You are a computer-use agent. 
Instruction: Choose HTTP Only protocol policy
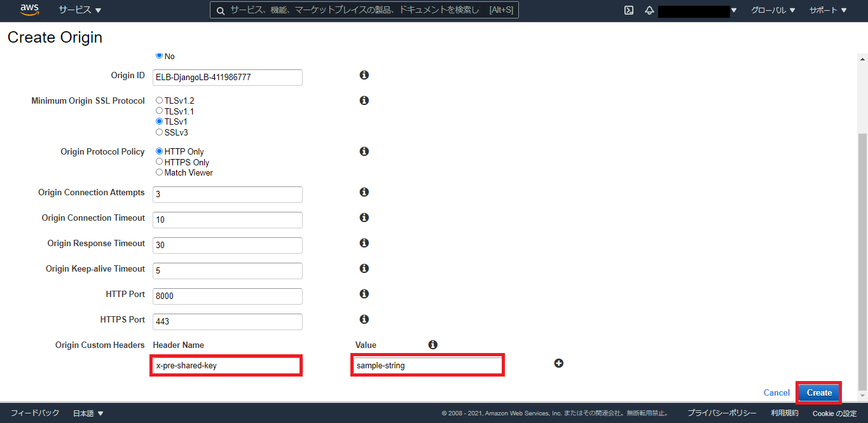160,151
